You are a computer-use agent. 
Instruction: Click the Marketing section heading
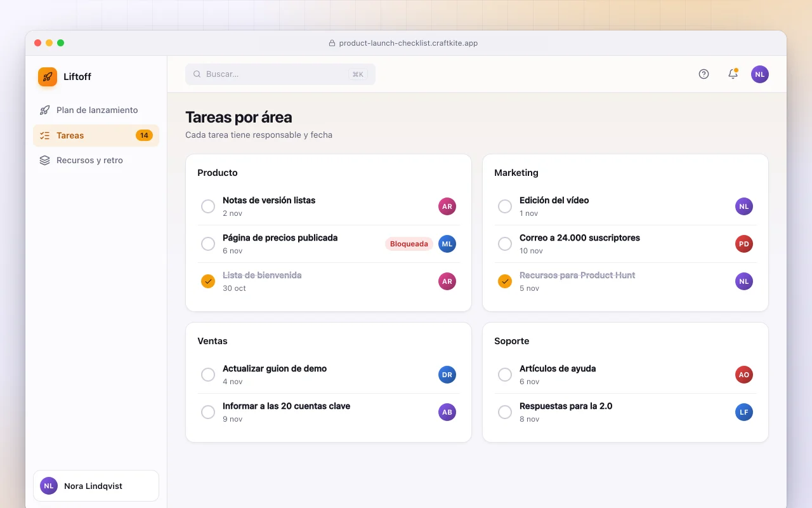516,173
